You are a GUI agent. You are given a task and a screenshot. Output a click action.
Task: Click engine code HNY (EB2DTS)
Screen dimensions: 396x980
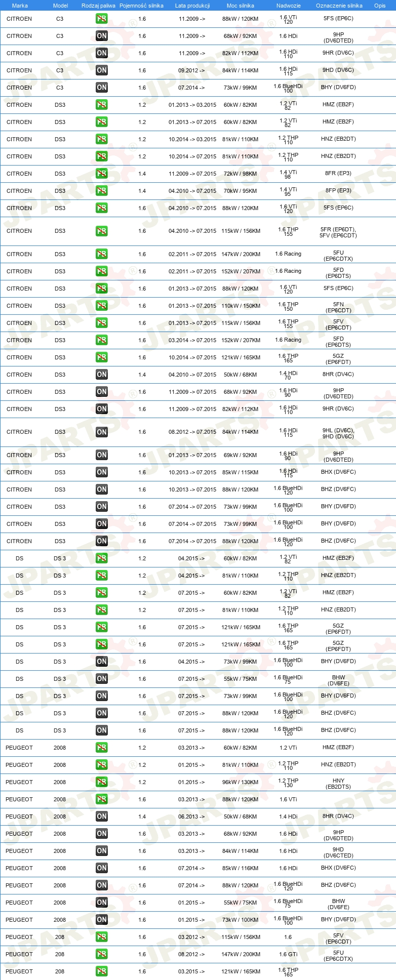tap(338, 784)
